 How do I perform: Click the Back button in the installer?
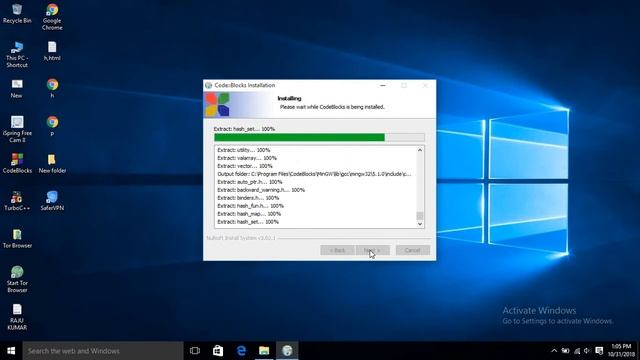[337, 250]
